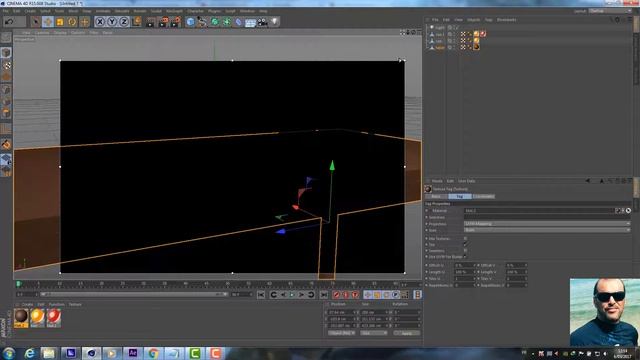Open the Layout dropdown at top right
The height and width of the screenshot is (360, 640).
coord(610,11)
